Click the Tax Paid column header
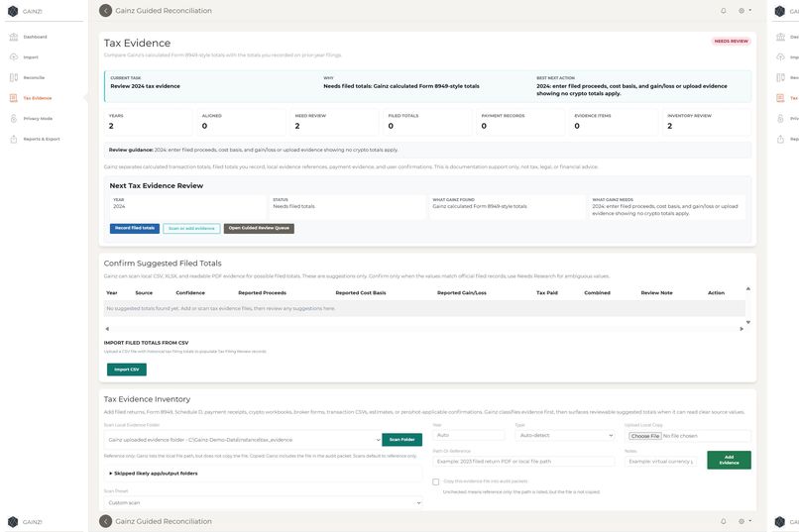The image size is (799, 532). (547, 292)
